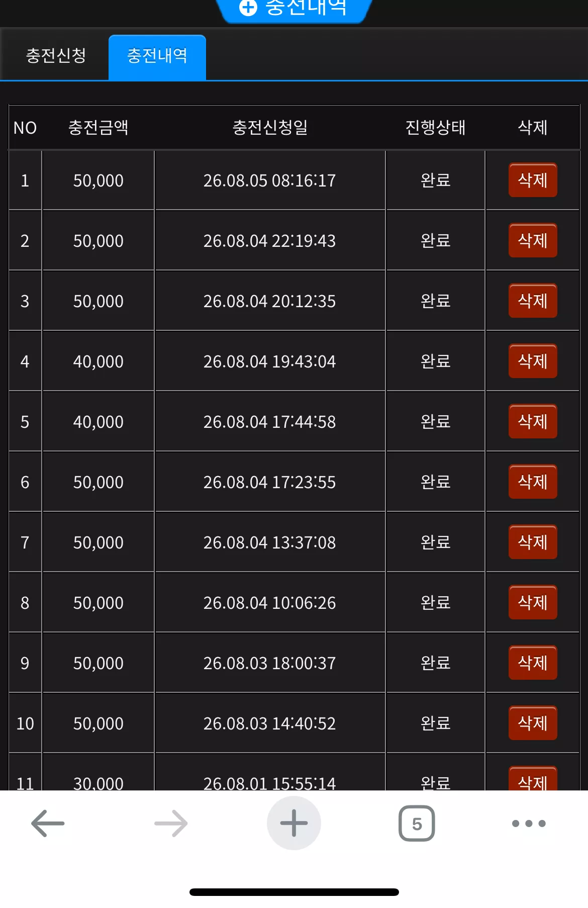The height and width of the screenshot is (908, 588).
Task: Delete row 9 charge at 18:00:37
Action: tap(533, 663)
